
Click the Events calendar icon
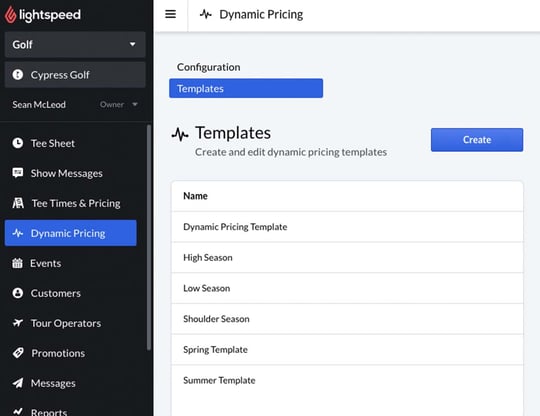[x=17, y=263]
